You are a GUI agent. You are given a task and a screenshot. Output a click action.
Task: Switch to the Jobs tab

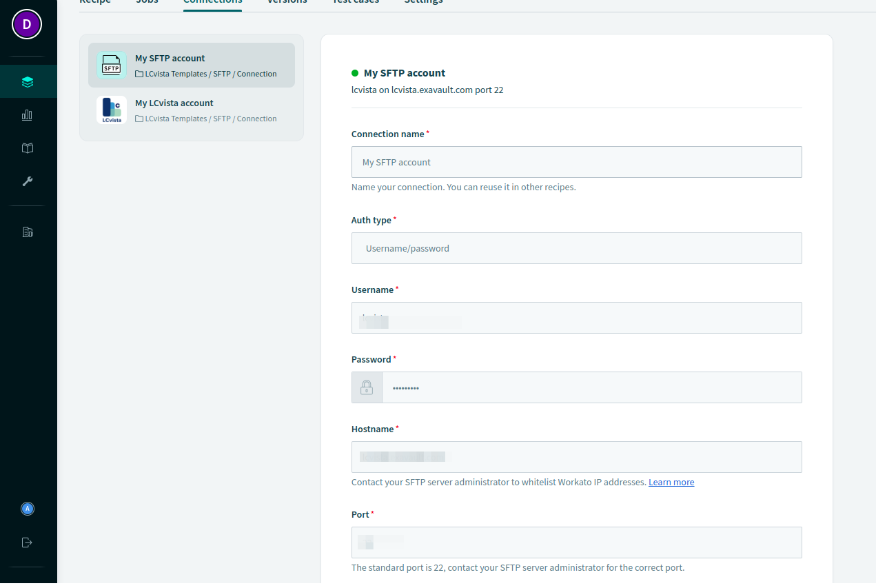[147, 3]
